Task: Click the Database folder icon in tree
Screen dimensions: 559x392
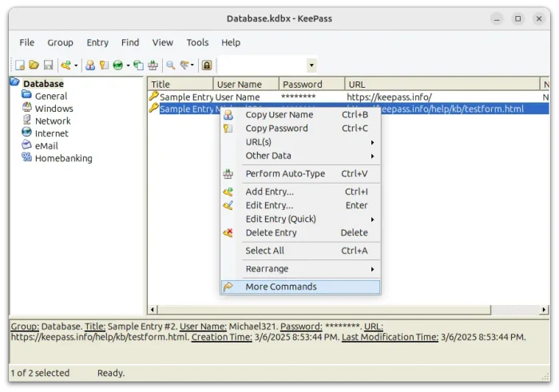Action: [x=14, y=82]
